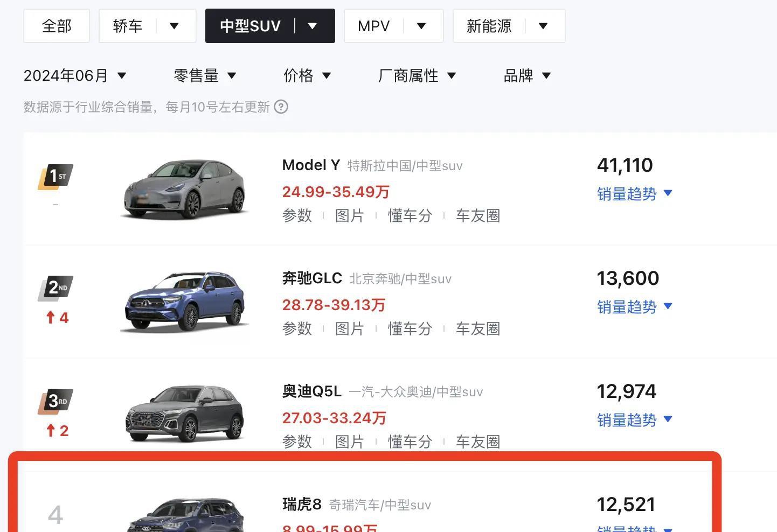The width and height of the screenshot is (777, 532).
Task: Open 车友圈 for Model Y
Action: point(478,216)
